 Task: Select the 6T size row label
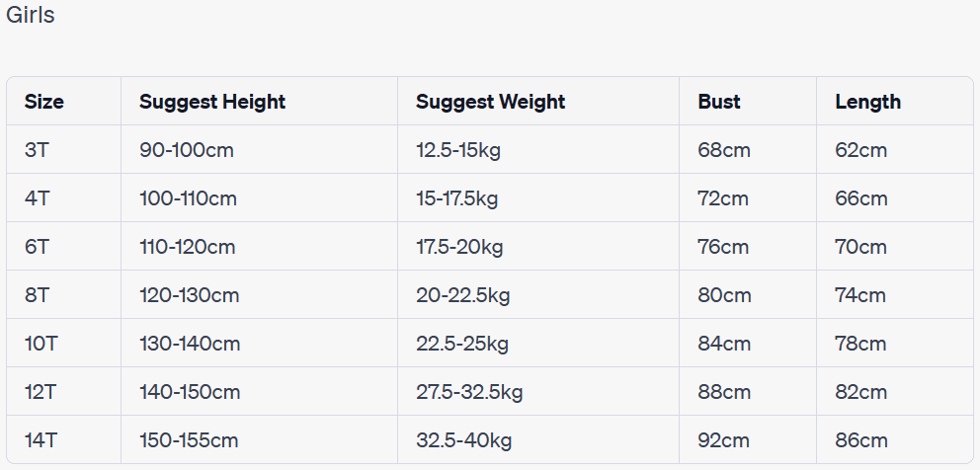37,247
